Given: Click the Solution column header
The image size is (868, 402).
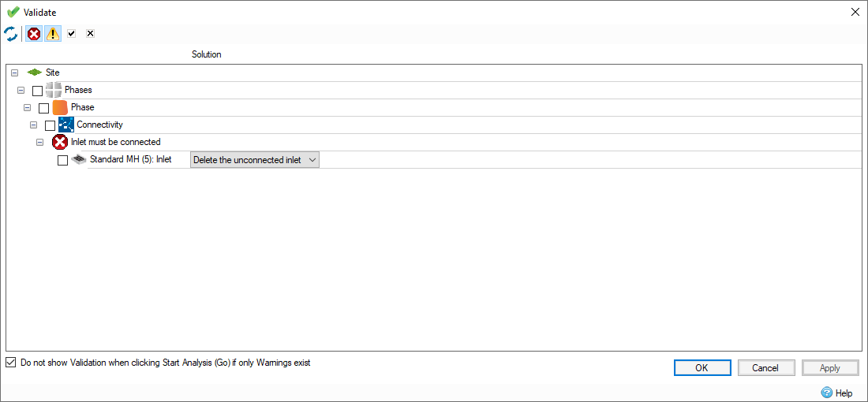Looking at the screenshot, I should point(206,54).
